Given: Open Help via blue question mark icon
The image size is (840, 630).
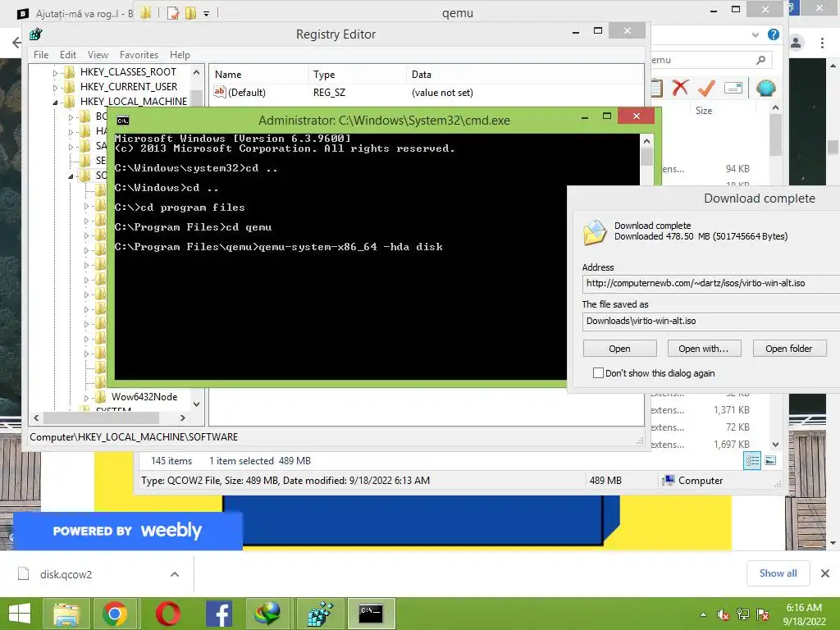Looking at the screenshot, I should click(x=773, y=34).
